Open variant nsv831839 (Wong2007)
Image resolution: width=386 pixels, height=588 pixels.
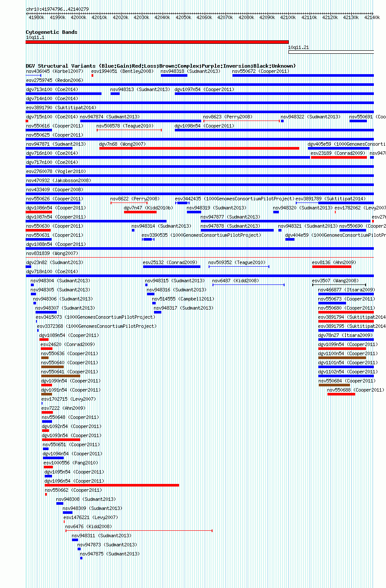pyautogui.click(x=52, y=253)
